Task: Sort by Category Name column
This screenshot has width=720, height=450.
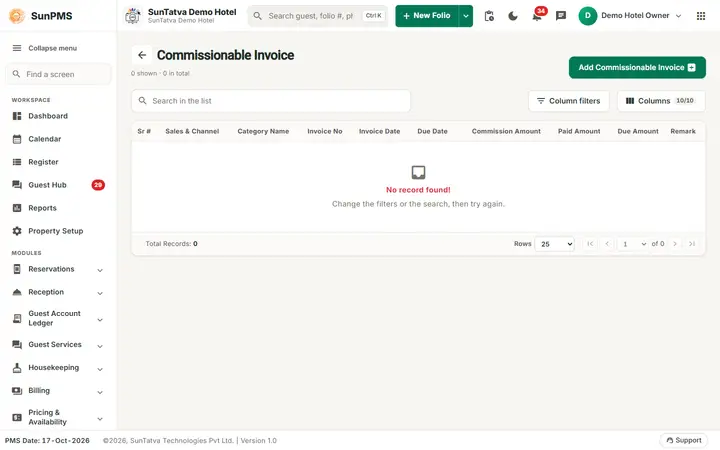Action: tap(263, 131)
